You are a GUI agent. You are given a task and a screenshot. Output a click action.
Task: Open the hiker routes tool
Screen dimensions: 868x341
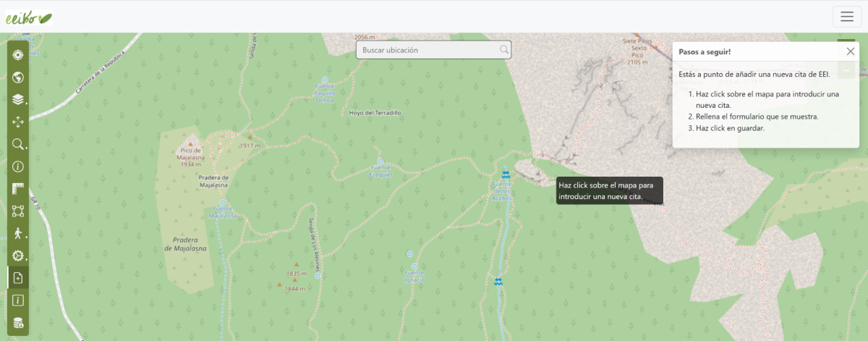coord(18,233)
